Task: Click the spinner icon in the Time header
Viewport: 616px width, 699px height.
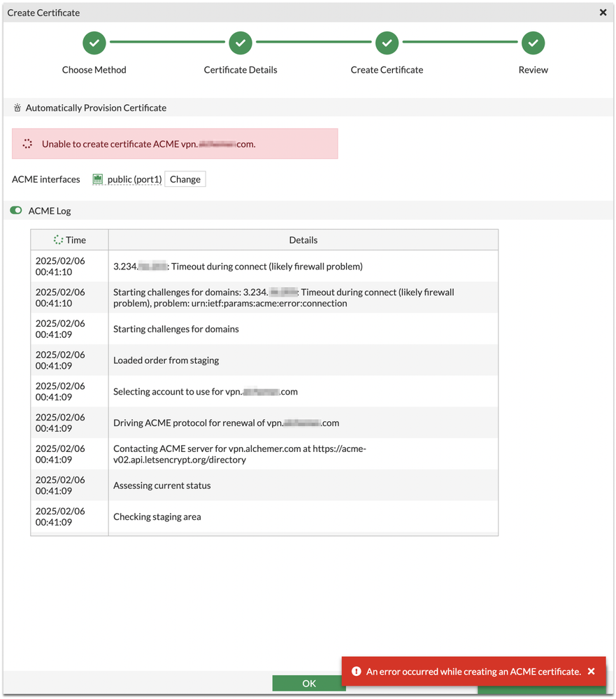Action: 58,240
